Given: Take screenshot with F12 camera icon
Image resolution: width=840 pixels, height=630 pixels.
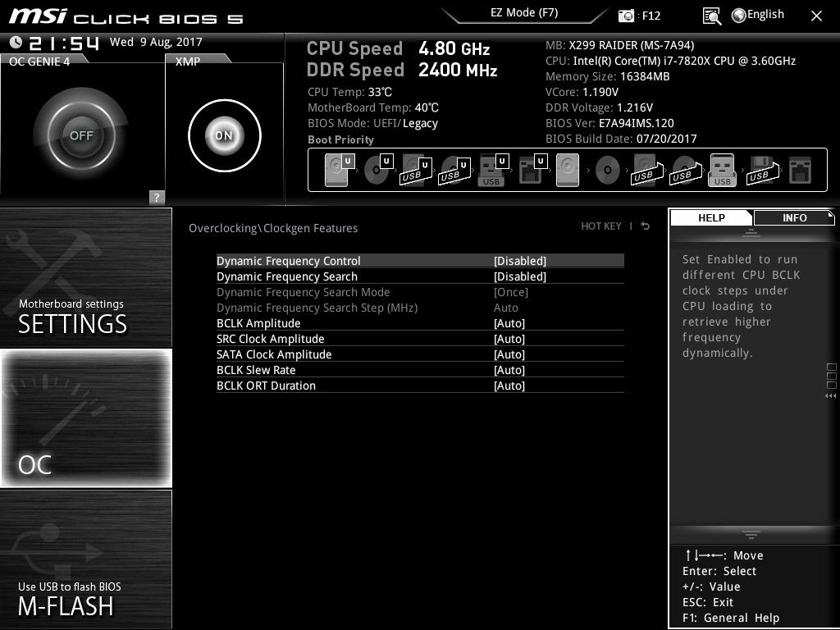Looking at the screenshot, I should pos(626,16).
